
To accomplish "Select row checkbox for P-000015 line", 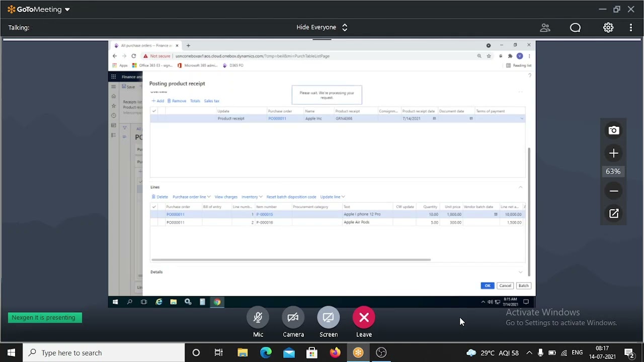I will click(154, 214).
